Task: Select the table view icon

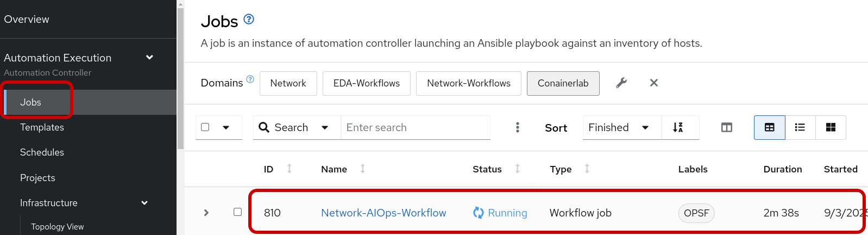Action: click(x=769, y=127)
